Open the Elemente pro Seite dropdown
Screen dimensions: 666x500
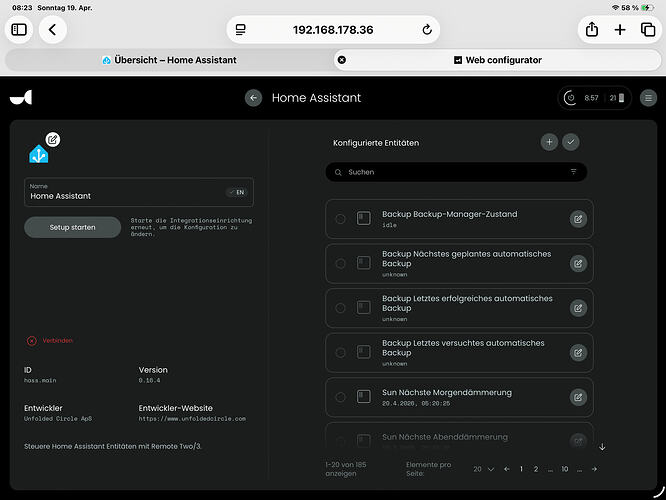click(483, 468)
